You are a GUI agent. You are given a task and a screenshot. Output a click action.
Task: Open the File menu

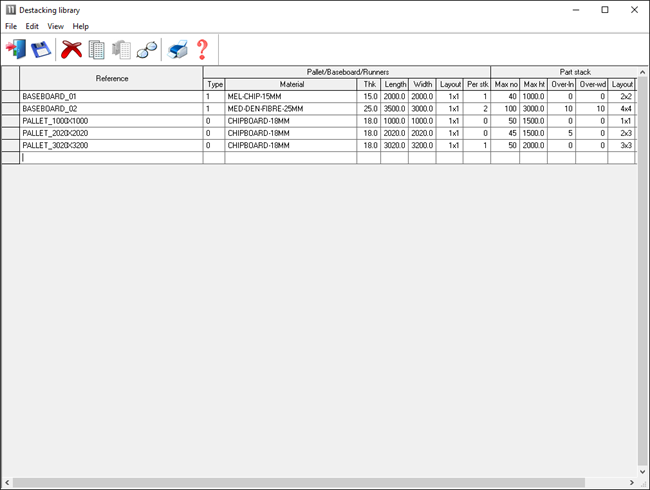click(x=11, y=26)
